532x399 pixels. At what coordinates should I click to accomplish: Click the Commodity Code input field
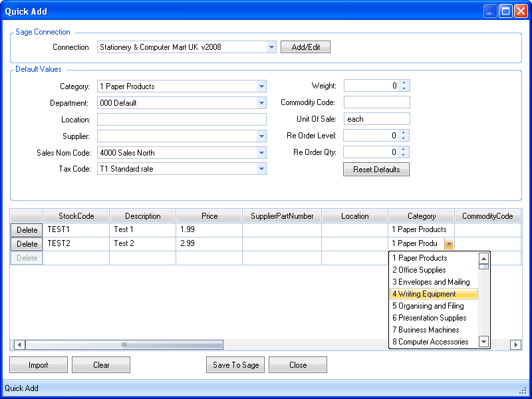(x=376, y=102)
